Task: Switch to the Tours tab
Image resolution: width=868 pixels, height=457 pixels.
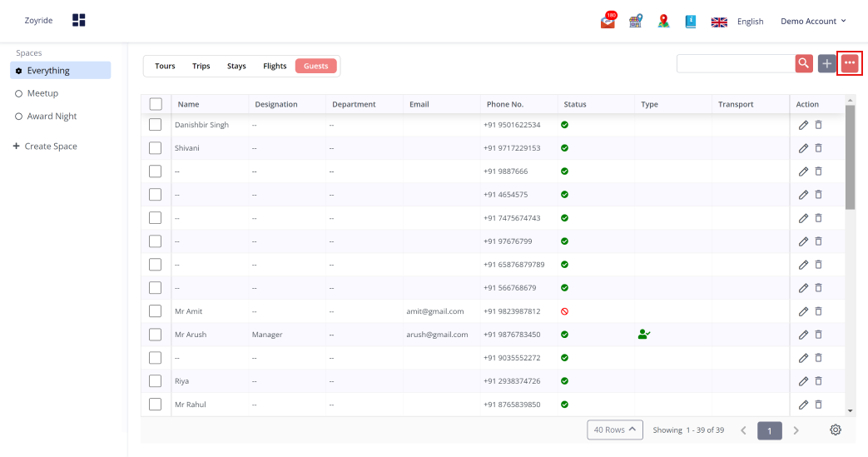Action: pyautogui.click(x=165, y=66)
